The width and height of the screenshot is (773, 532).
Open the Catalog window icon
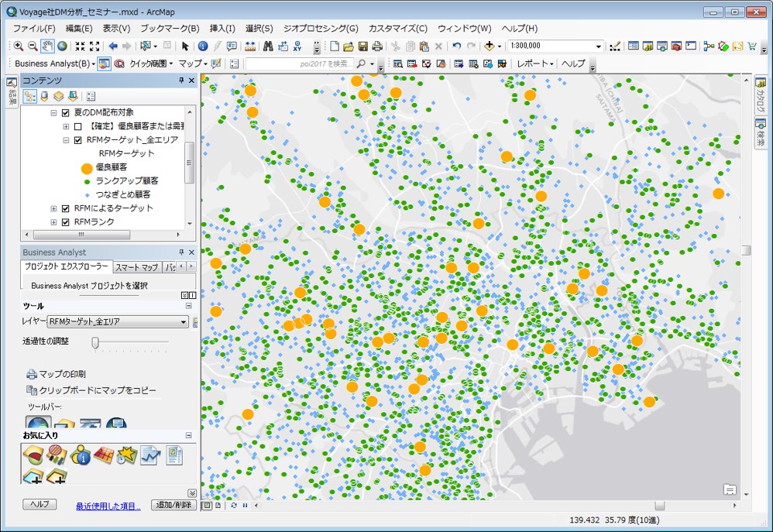pyautogui.click(x=648, y=46)
